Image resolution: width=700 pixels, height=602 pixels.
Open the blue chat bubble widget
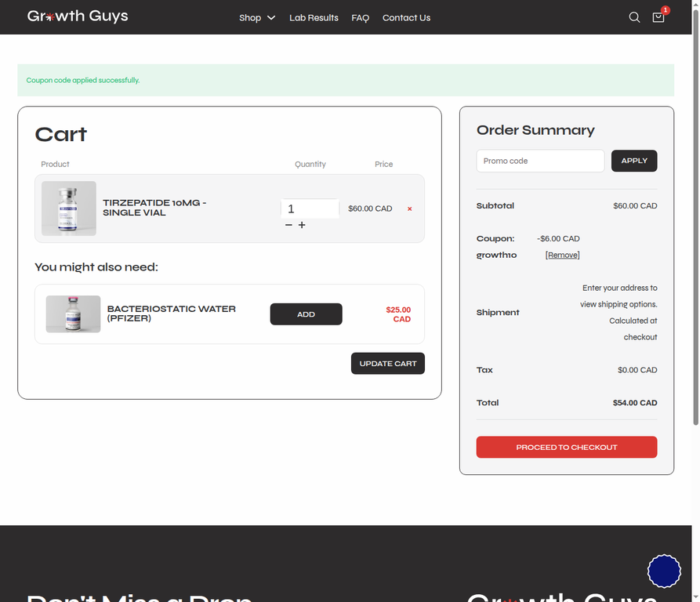(664, 571)
